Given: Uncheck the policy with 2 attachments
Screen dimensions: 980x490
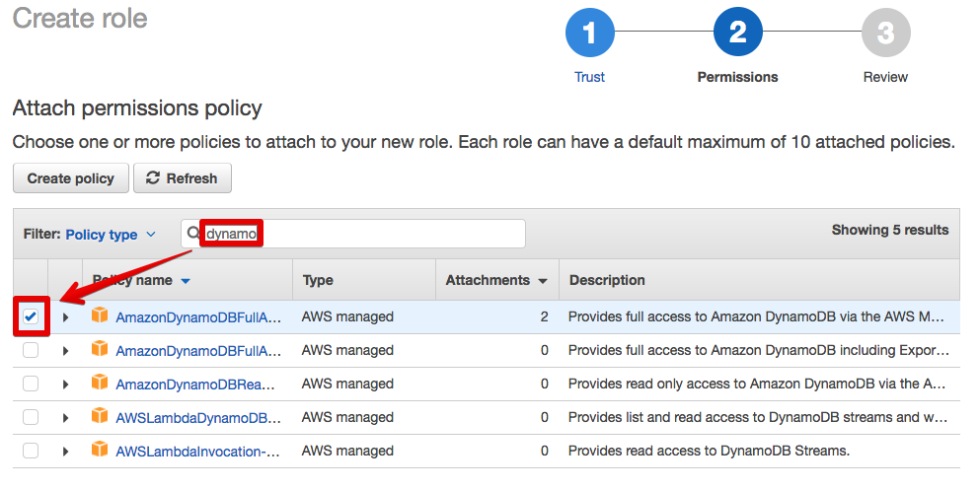Looking at the screenshot, I should coord(31,316).
